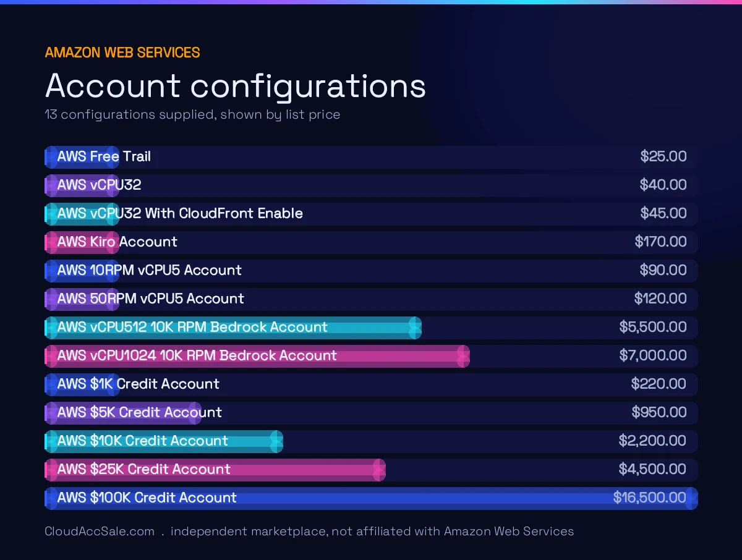This screenshot has width=742, height=560.
Task: Select AWS 10RPM vCPU5 Account label
Action: click(x=150, y=270)
